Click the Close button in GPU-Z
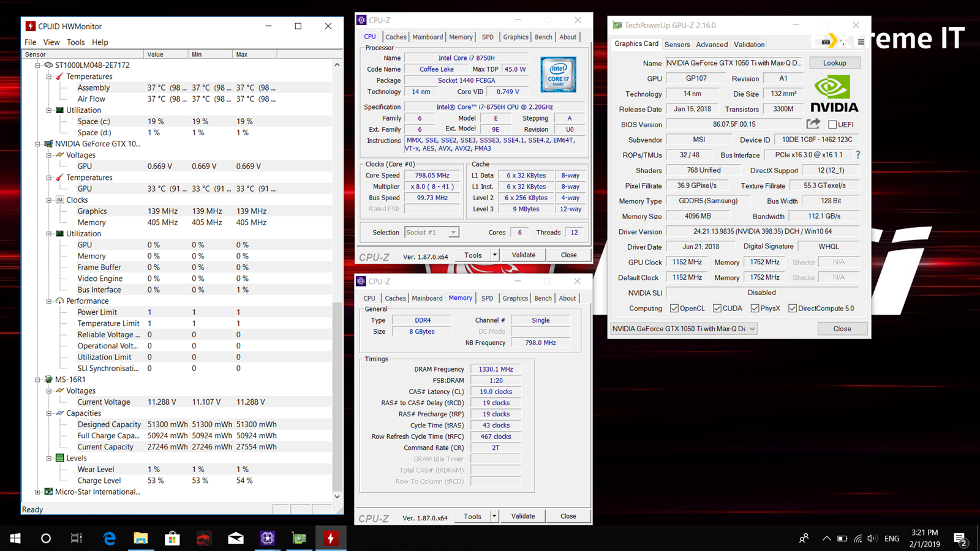This screenshot has height=551, width=980. pos(842,329)
